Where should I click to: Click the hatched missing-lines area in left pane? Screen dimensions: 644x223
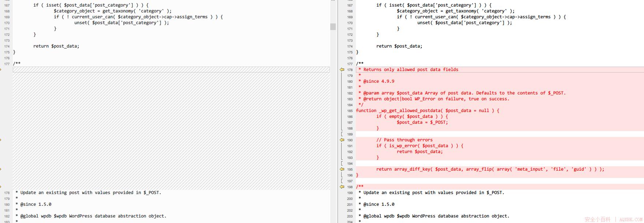point(171,128)
